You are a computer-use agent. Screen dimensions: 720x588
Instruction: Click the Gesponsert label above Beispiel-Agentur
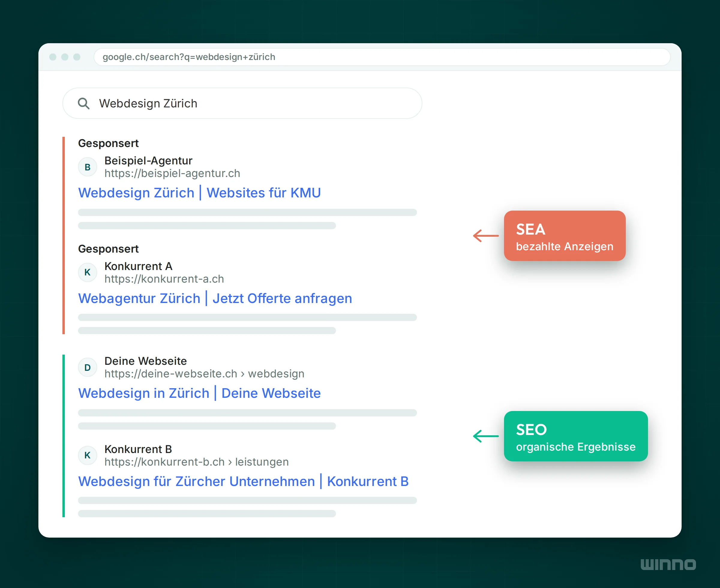point(108,143)
